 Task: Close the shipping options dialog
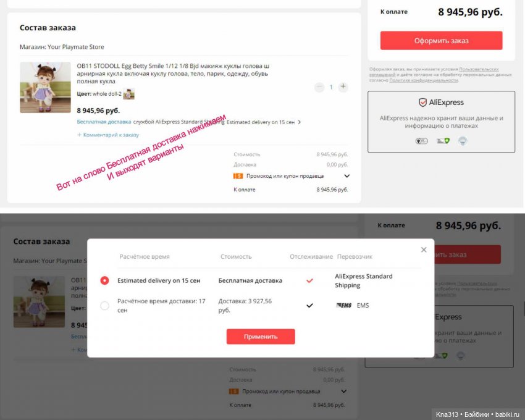coord(424,250)
